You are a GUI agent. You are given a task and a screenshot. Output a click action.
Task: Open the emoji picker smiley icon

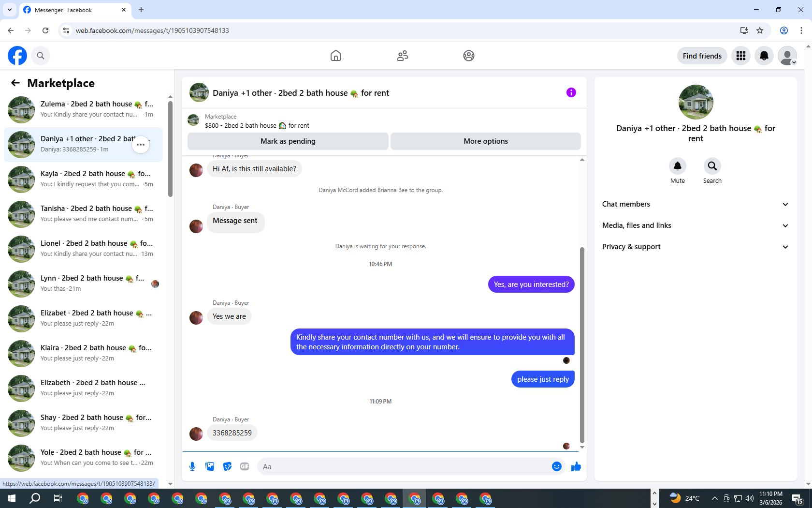coord(557,466)
